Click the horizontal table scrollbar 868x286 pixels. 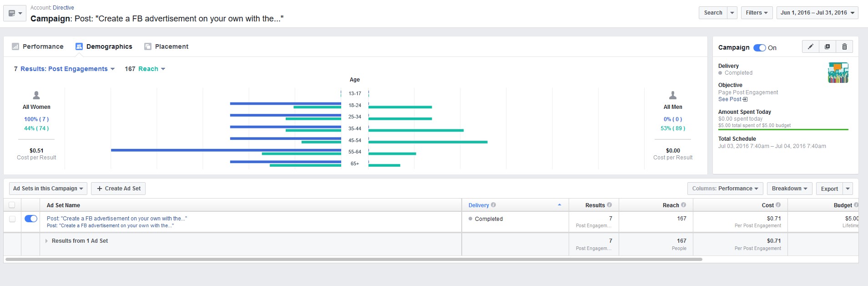pos(354,259)
